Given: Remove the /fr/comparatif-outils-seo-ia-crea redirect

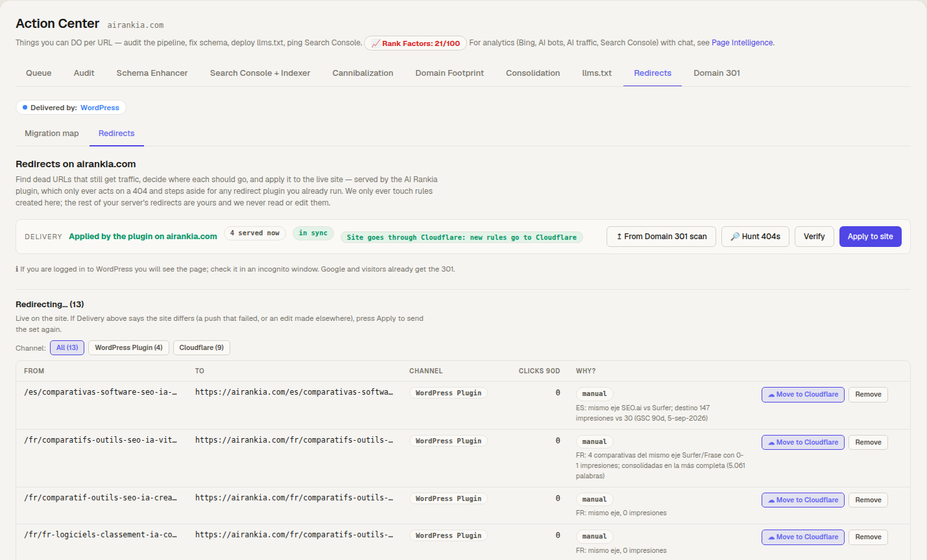Looking at the screenshot, I should tap(868, 500).
